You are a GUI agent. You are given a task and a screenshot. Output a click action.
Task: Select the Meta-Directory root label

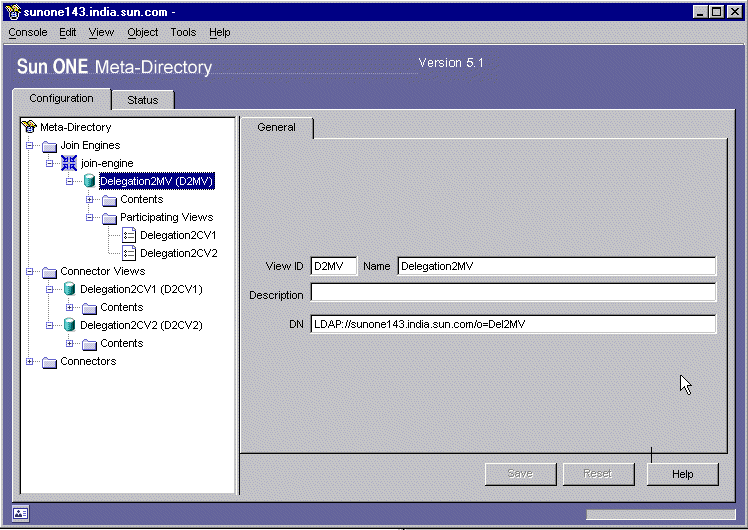tap(76, 127)
